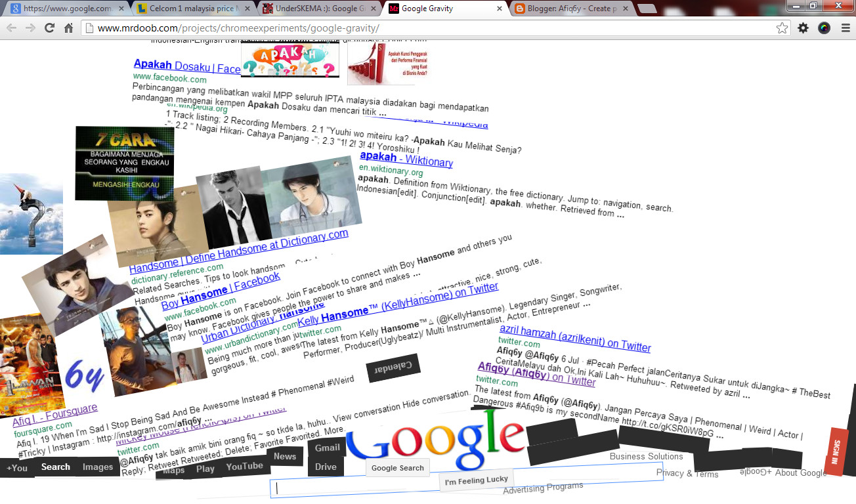
Task: Open Apakah Dosaku Facebook result link
Action: click(x=187, y=66)
